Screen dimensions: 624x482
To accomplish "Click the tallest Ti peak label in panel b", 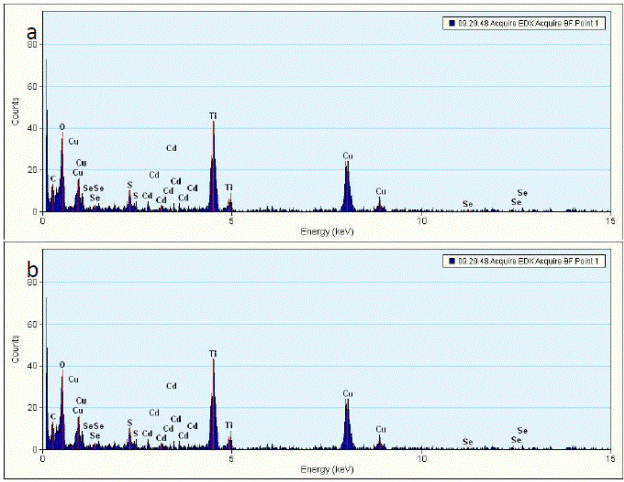I will click(213, 354).
